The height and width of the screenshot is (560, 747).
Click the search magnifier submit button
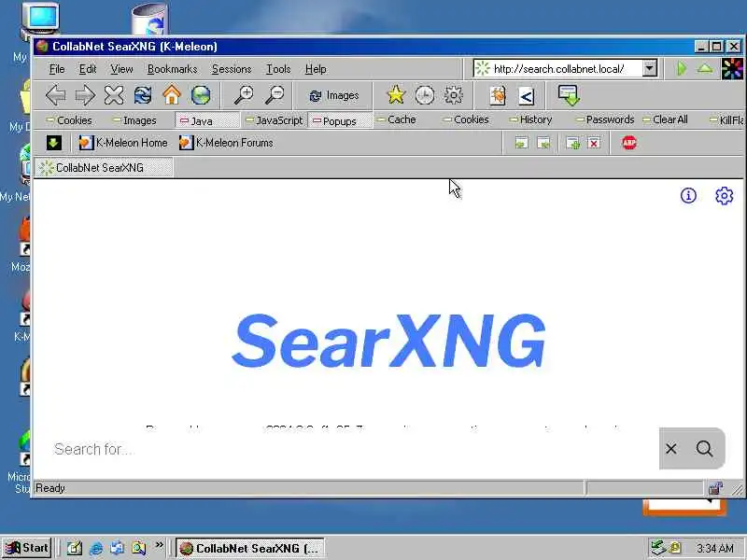click(x=704, y=449)
